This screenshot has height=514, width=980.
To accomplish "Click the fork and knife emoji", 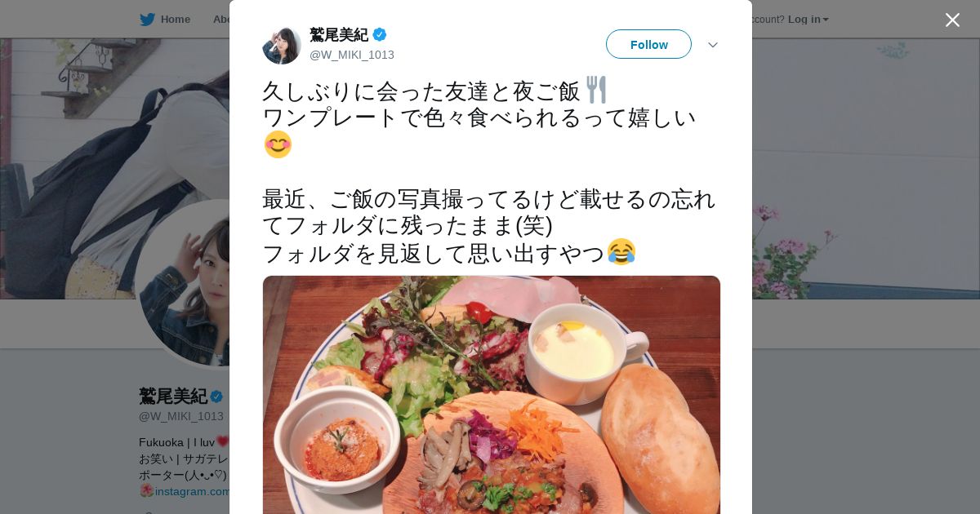I will tap(596, 90).
